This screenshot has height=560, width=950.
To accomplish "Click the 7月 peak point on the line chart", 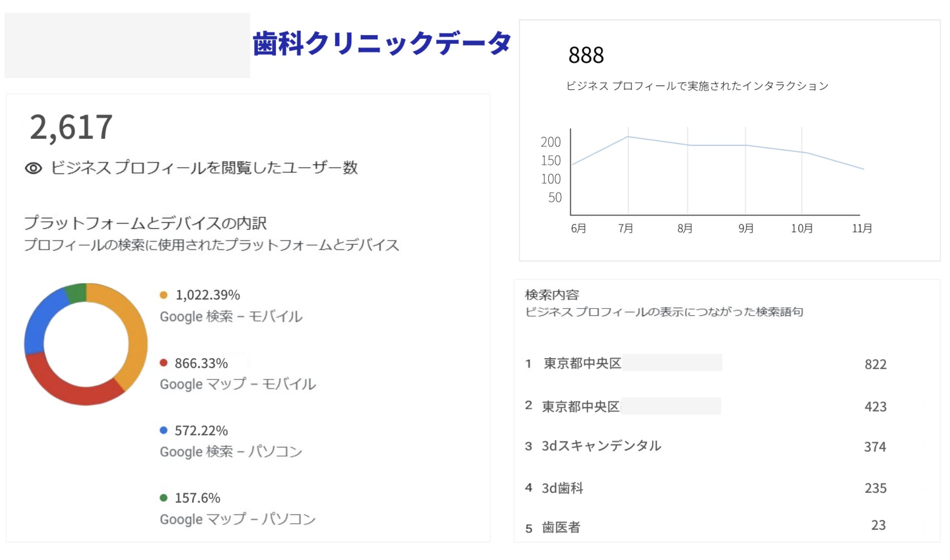I will click(628, 137).
